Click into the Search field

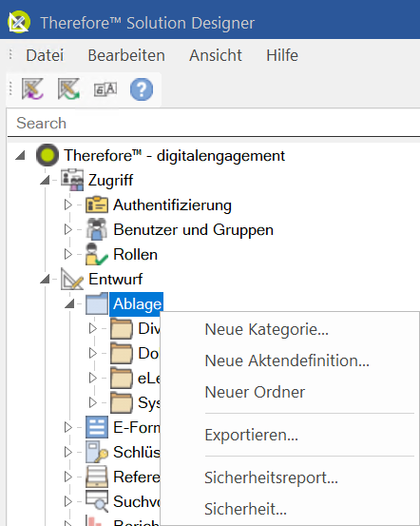[214, 123]
